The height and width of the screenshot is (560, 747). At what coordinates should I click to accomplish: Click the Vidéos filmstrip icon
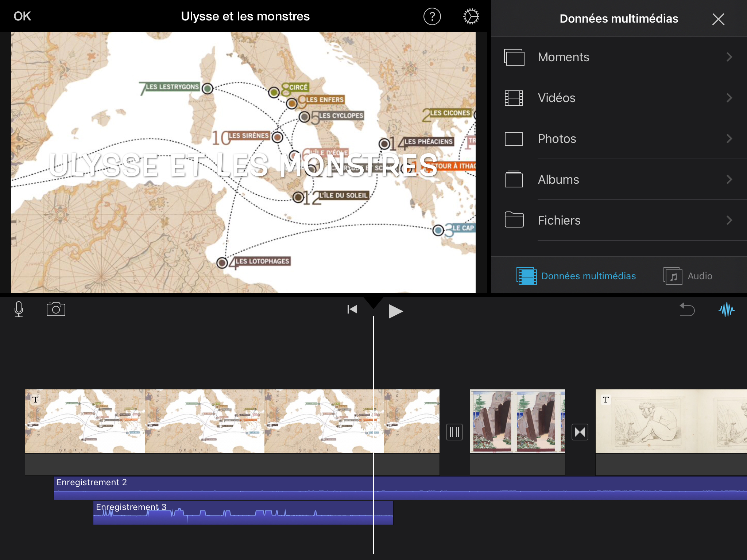pyautogui.click(x=514, y=98)
